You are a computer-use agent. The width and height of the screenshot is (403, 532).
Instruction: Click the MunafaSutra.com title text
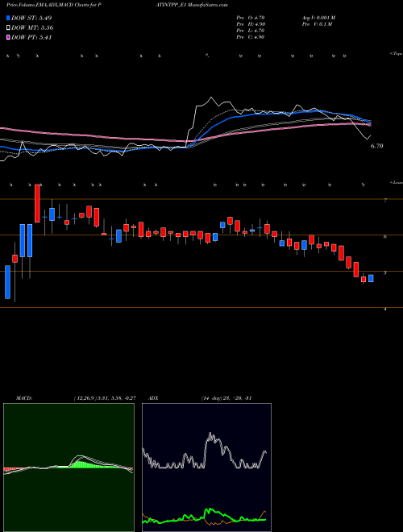[x=206, y=5]
